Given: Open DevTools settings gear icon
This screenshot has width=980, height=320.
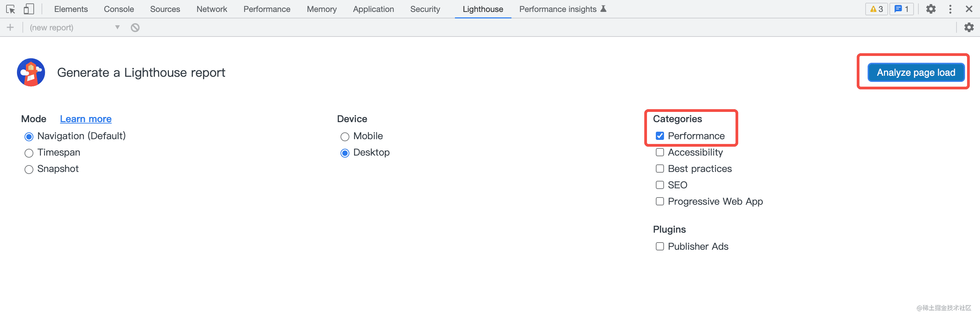Looking at the screenshot, I should 931,9.
